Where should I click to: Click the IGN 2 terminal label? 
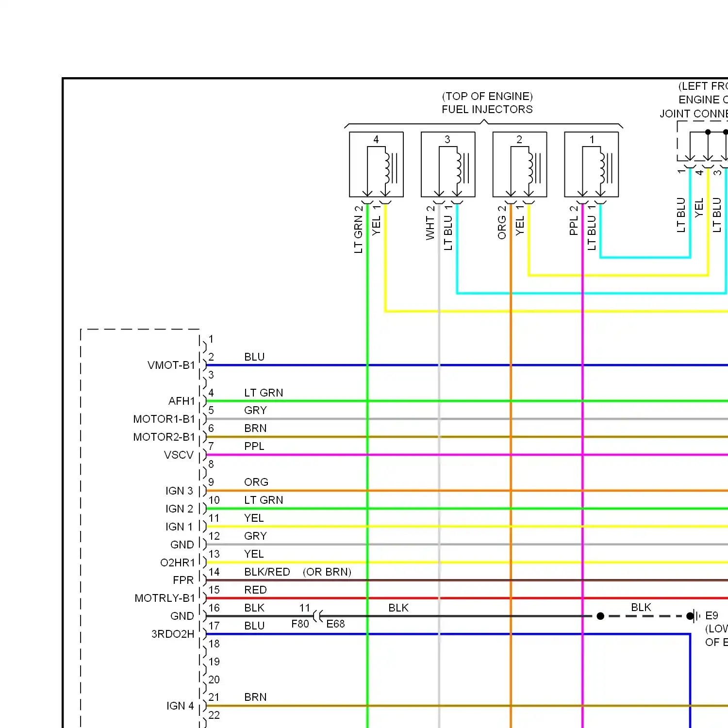179,509
